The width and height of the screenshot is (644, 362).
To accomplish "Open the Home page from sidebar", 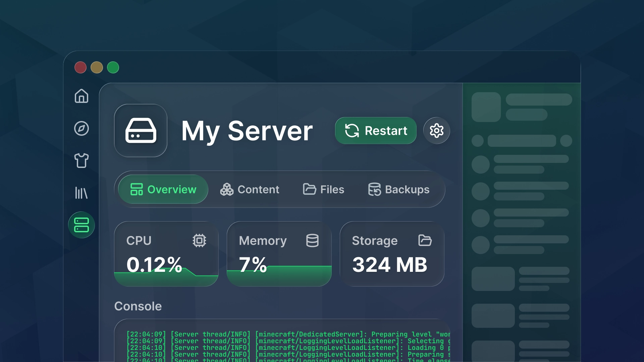I will (x=82, y=96).
